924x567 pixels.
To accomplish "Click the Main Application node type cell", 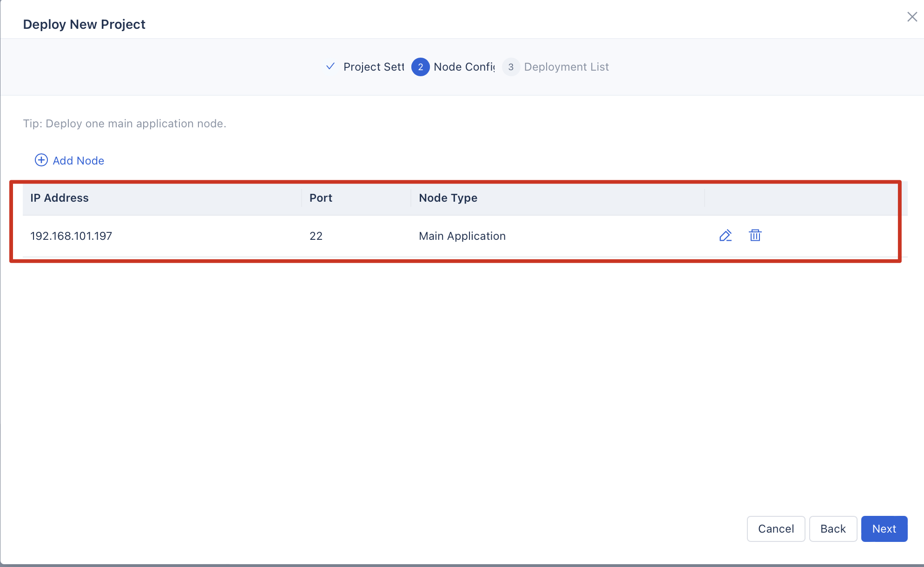I will coord(462,236).
